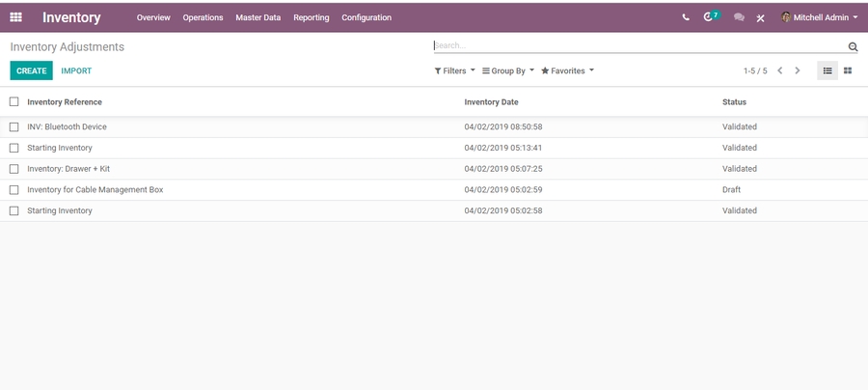Go to next page arrow
The width and height of the screenshot is (868, 390).
(x=798, y=70)
